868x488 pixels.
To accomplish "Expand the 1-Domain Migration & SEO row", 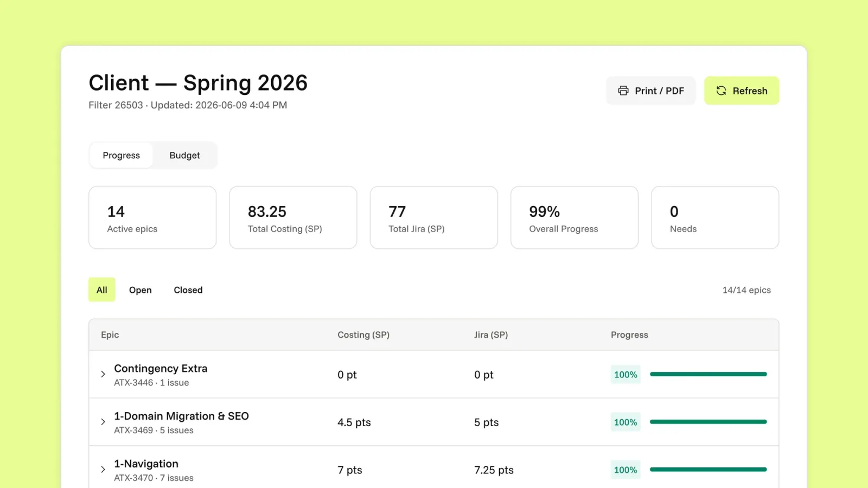I will click(103, 422).
